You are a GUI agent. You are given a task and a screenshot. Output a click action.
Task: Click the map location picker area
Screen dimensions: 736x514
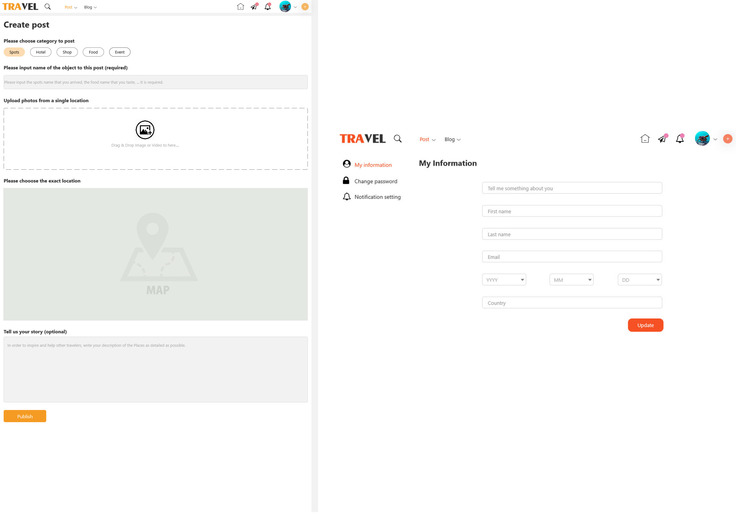(x=155, y=253)
